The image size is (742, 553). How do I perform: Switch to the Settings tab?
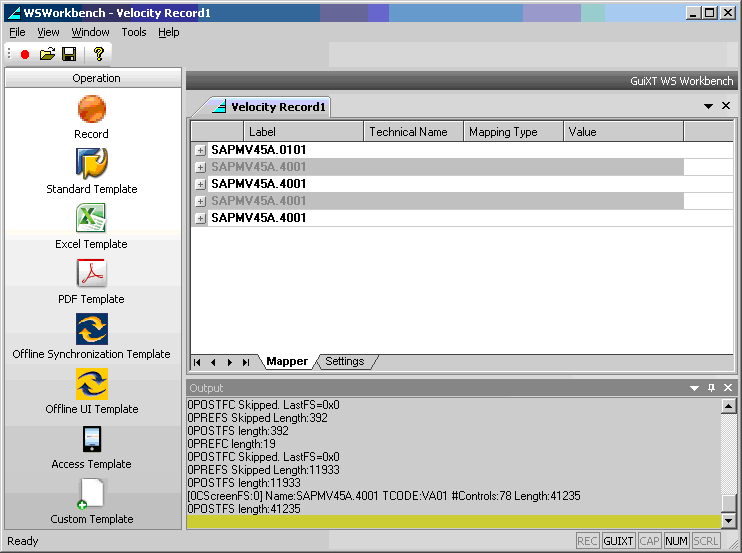tap(344, 361)
